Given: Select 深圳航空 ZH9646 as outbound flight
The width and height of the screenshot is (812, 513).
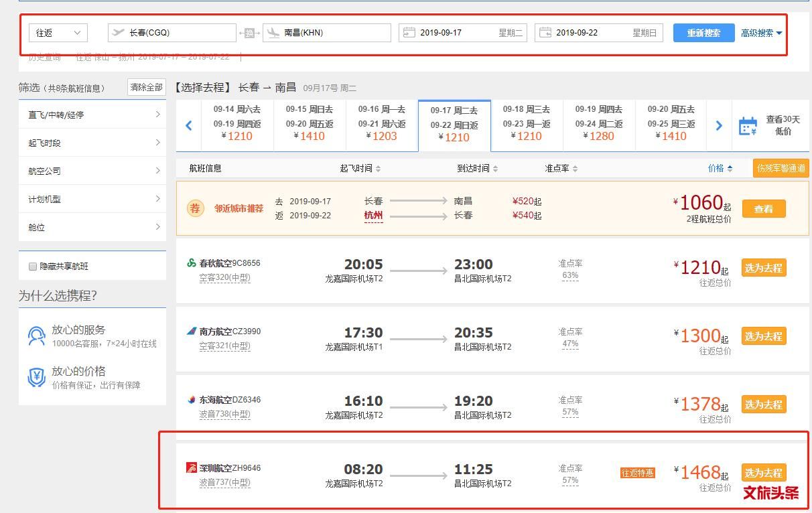Looking at the screenshot, I should click(x=764, y=473).
